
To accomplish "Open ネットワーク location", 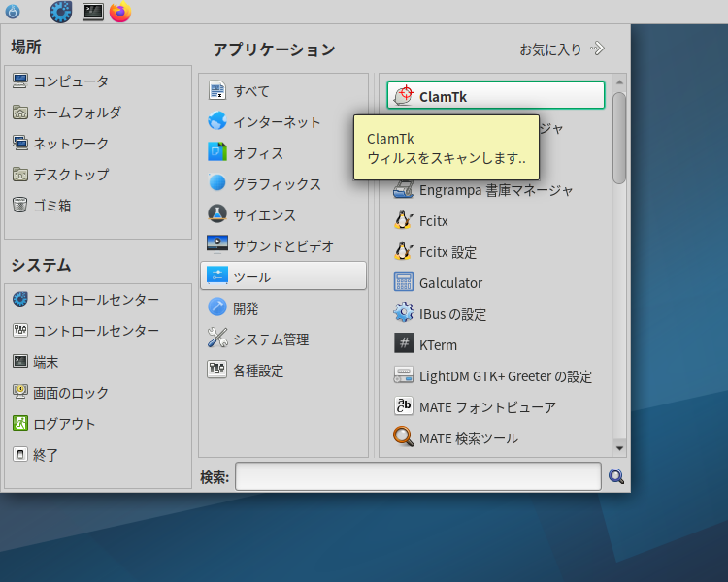I will [98, 144].
